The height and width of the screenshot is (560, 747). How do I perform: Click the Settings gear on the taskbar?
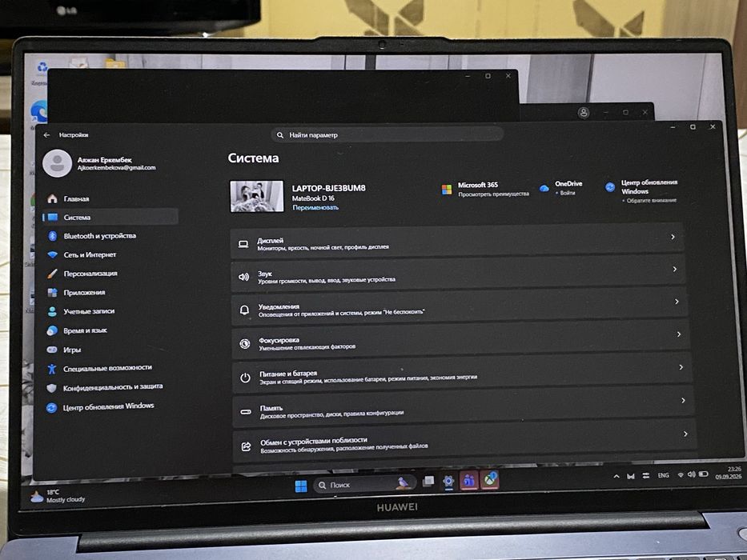448,482
